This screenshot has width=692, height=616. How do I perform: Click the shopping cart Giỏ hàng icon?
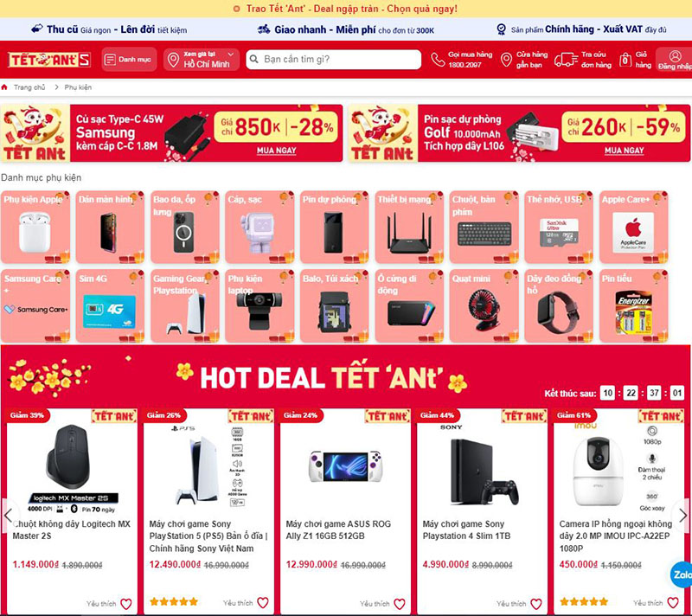pyautogui.click(x=625, y=60)
